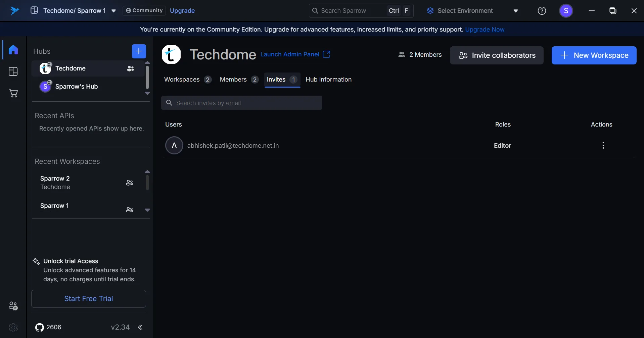The width and height of the screenshot is (644, 338).
Task: Click the New Workspace button
Action: pyautogui.click(x=594, y=55)
